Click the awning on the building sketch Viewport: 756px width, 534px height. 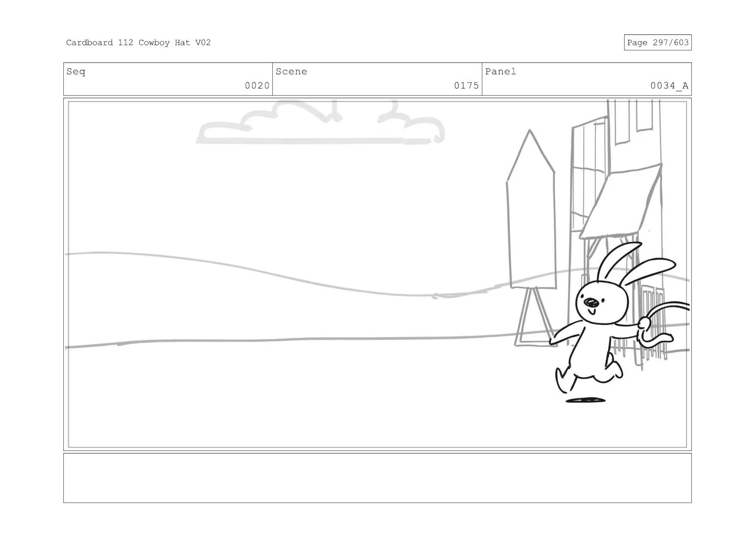point(621,201)
